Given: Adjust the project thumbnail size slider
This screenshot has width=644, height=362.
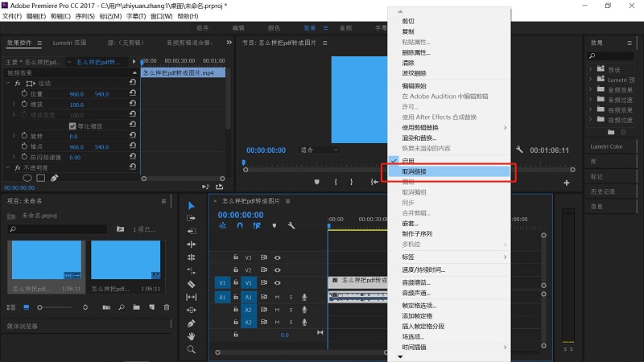Looking at the screenshot, I should click(x=39, y=307).
